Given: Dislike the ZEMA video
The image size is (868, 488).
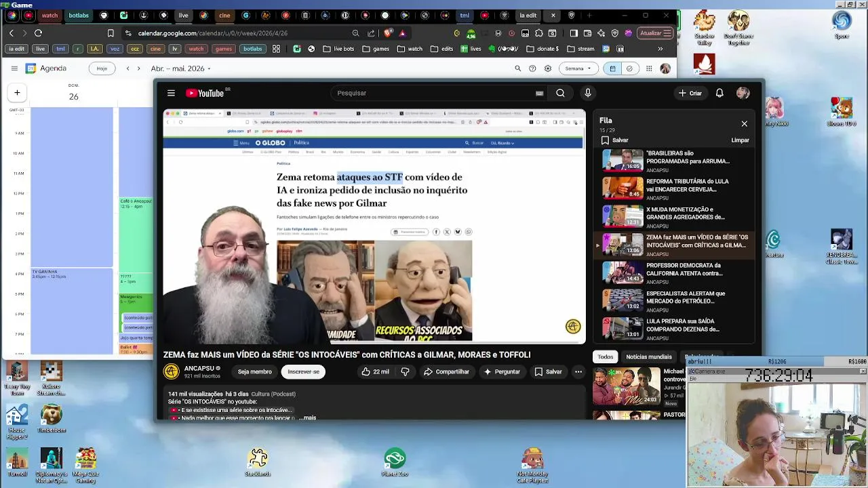Looking at the screenshot, I should coord(405,371).
